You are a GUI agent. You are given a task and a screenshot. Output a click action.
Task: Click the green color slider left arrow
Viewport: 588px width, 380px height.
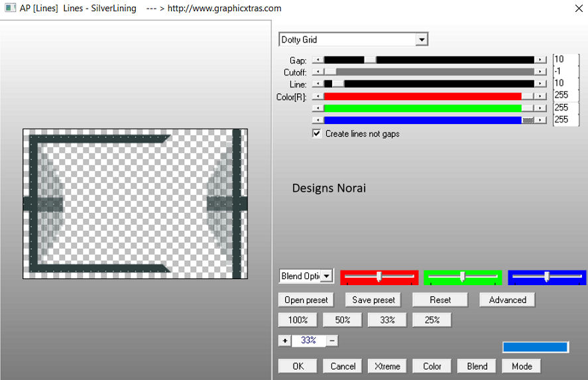[x=318, y=108]
